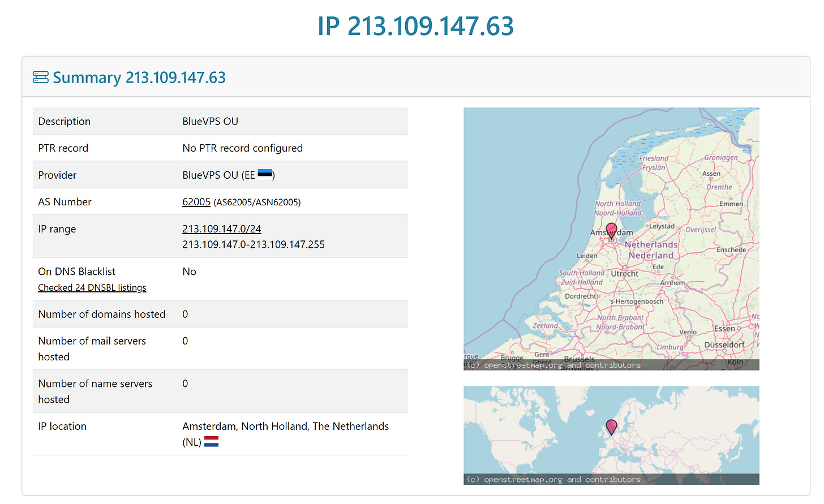Viewport: 824px width, 504px height.
Task: Click the pink location pin on Amsterdam map
Action: pyautogui.click(x=611, y=232)
